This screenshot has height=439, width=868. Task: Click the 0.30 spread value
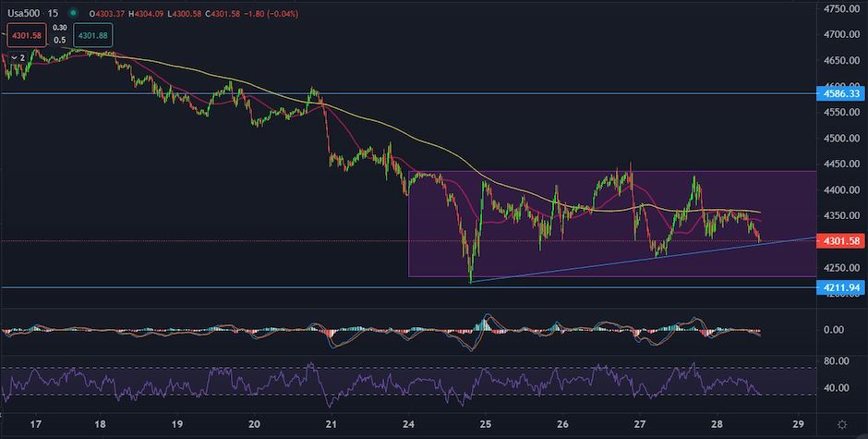59,29
